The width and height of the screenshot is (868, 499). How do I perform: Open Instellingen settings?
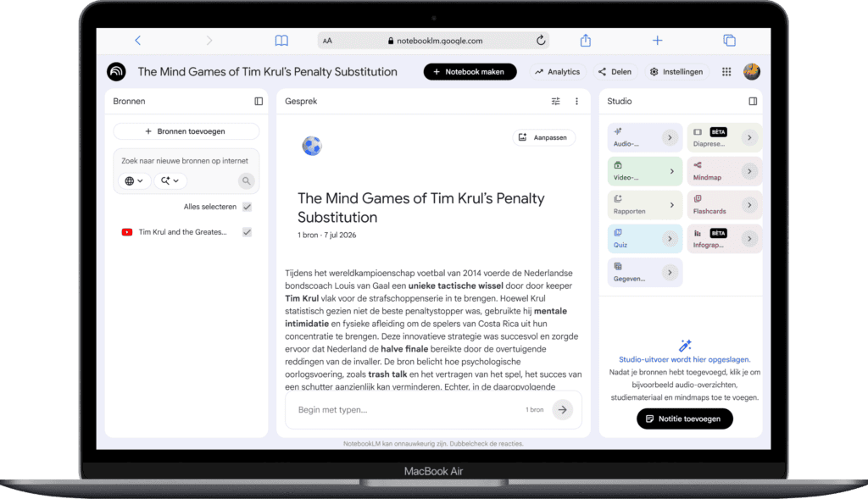(676, 72)
